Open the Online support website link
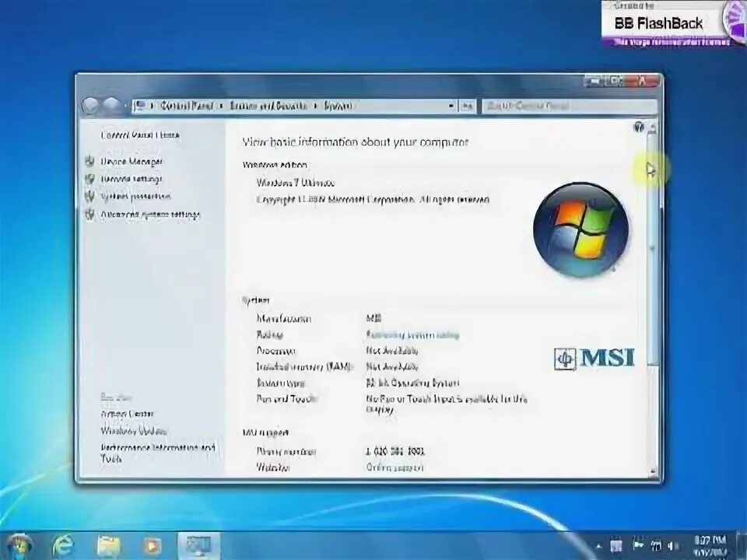747x560 pixels. 395,467
